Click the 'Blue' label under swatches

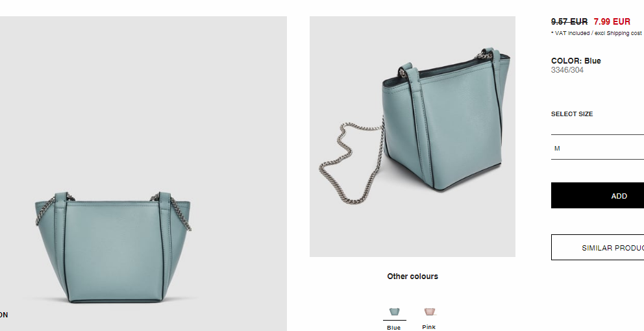[x=393, y=328]
